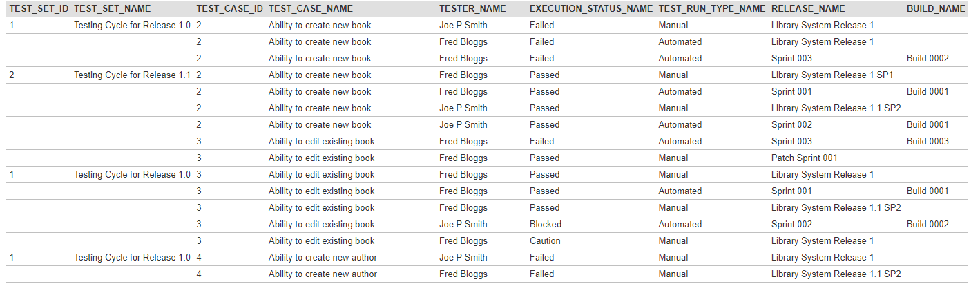Click the TEST_CASE_NAME column header
Image resolution: width=980 pixels, height=284 pixels.
tap(310, 9)
